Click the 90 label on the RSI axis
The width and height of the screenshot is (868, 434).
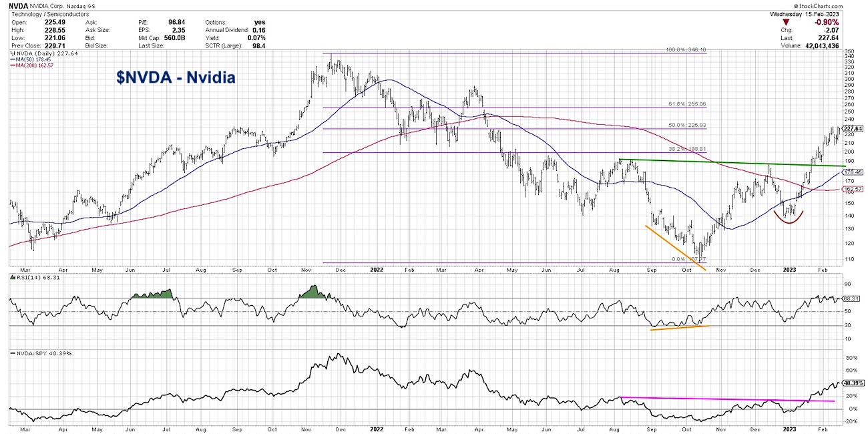pyautogui.click(x=848, y=284)
